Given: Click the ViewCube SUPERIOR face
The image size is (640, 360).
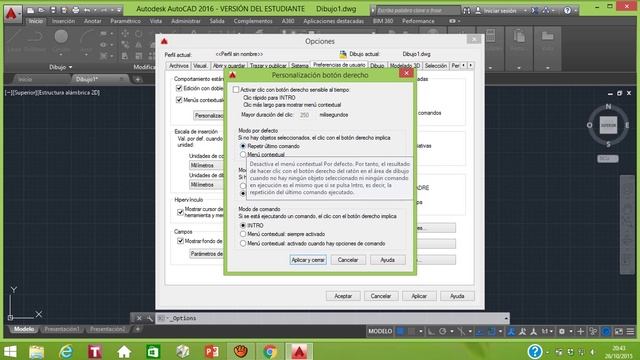Looking at the screenshot, I should point(608,125).
